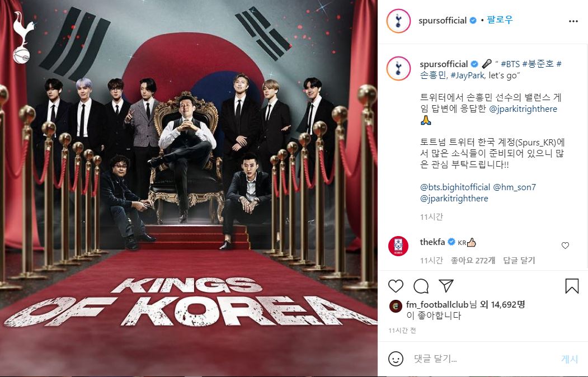
Task: Save the post with the bookmark icon
Action: (x=572, y=286)
